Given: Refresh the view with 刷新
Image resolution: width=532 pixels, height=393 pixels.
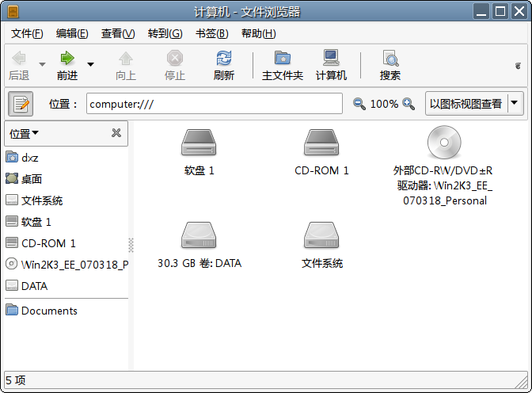Looking at the screenshot, I should point(224,66).
